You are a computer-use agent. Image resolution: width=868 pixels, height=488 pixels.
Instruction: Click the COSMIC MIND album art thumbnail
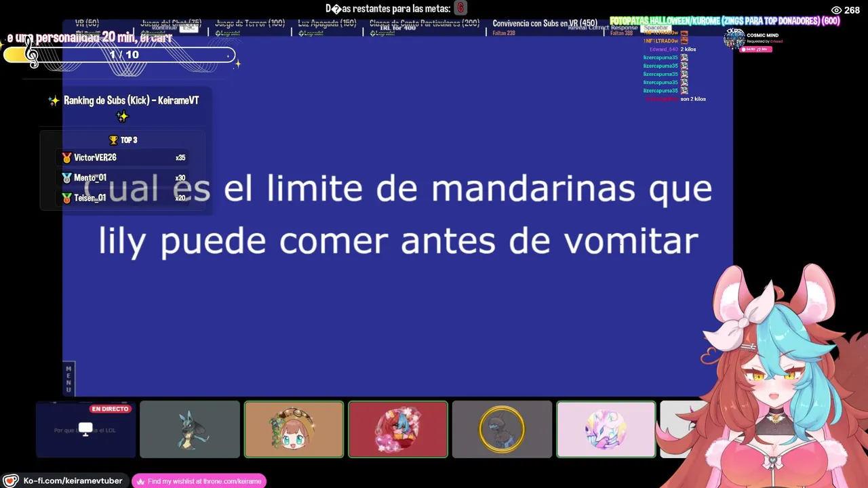point(734,39)
